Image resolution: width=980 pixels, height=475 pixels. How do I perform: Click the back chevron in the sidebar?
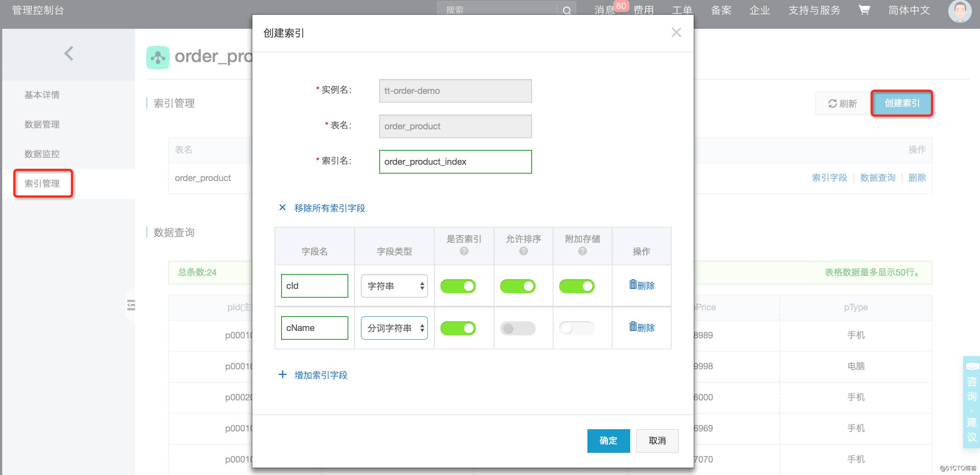tap(69, 53)
